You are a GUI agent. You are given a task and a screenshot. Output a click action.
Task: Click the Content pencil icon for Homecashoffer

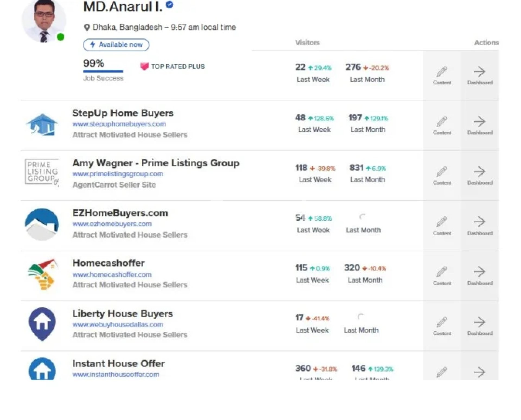click(x=442, y=272)
